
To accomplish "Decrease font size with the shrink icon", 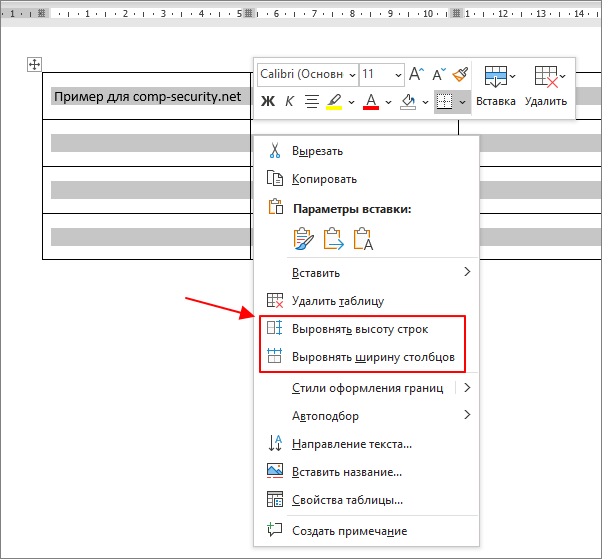I will click(x=439, y=74).
